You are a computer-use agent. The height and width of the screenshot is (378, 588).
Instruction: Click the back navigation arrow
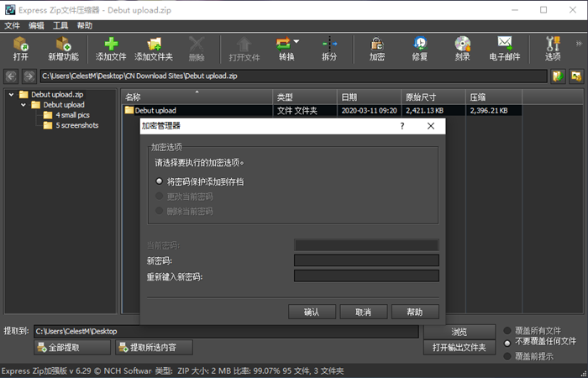tap(11, 76)
